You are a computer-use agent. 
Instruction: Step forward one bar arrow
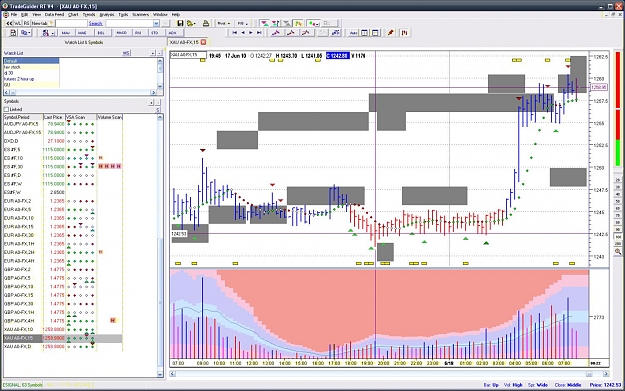point(251,33)
